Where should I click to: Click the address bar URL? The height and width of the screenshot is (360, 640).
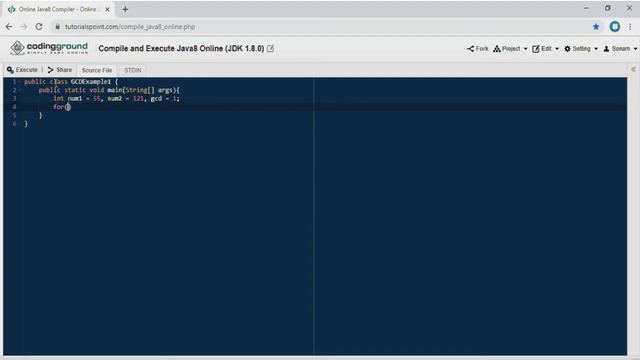tap(130, 27)
